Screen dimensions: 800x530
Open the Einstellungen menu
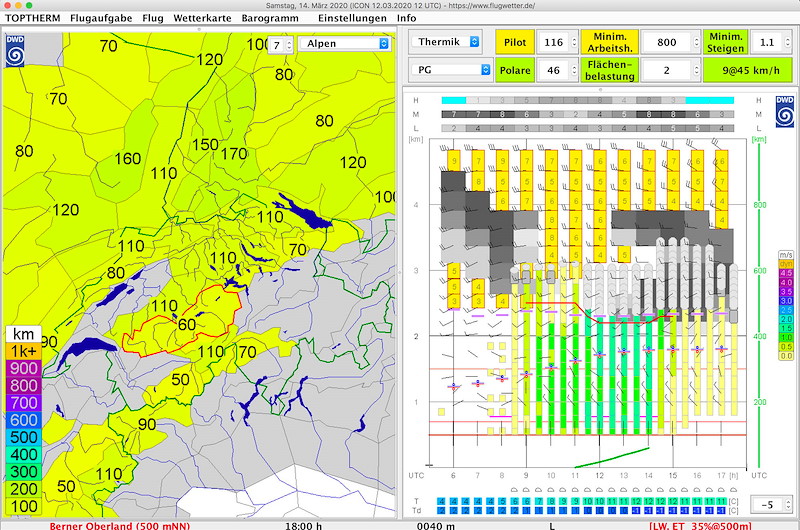pyautogui.click(x=352, y=18)
